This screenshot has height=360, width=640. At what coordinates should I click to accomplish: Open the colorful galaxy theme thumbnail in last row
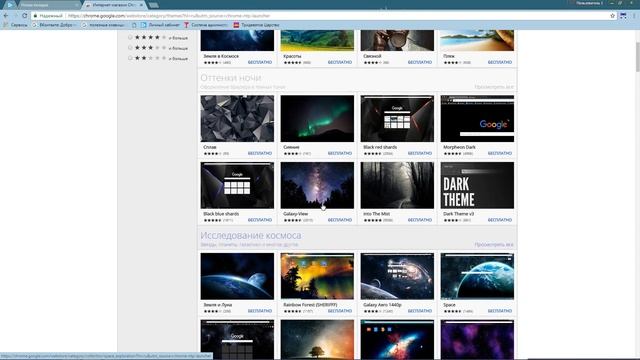397,340
